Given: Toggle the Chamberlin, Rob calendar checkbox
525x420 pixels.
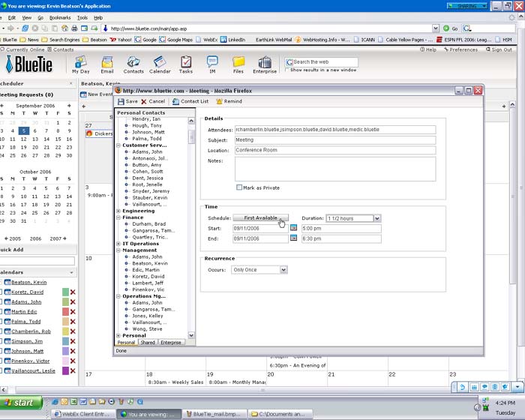Looking at the screenshot, I should [1, 331].
